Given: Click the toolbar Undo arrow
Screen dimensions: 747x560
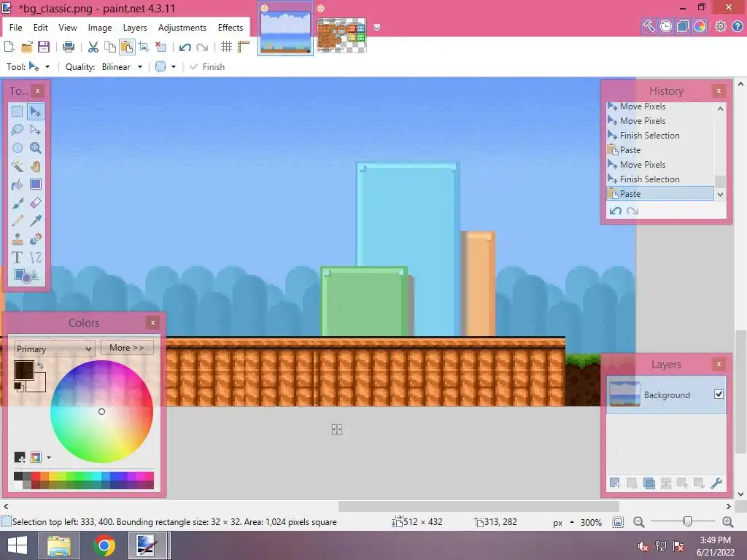Looking at the screenshot, I should tap(185, 47).
